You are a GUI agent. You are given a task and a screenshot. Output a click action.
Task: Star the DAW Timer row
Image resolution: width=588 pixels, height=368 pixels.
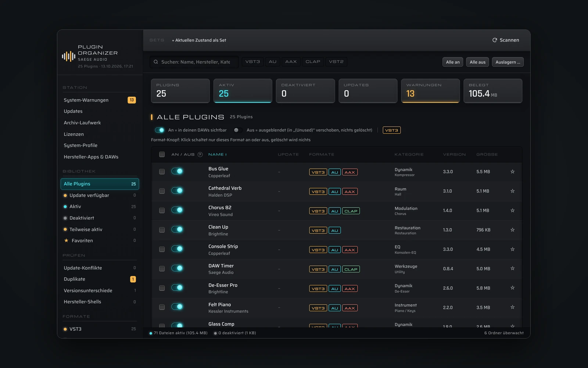pyautogui.click(x=512, y=268)
